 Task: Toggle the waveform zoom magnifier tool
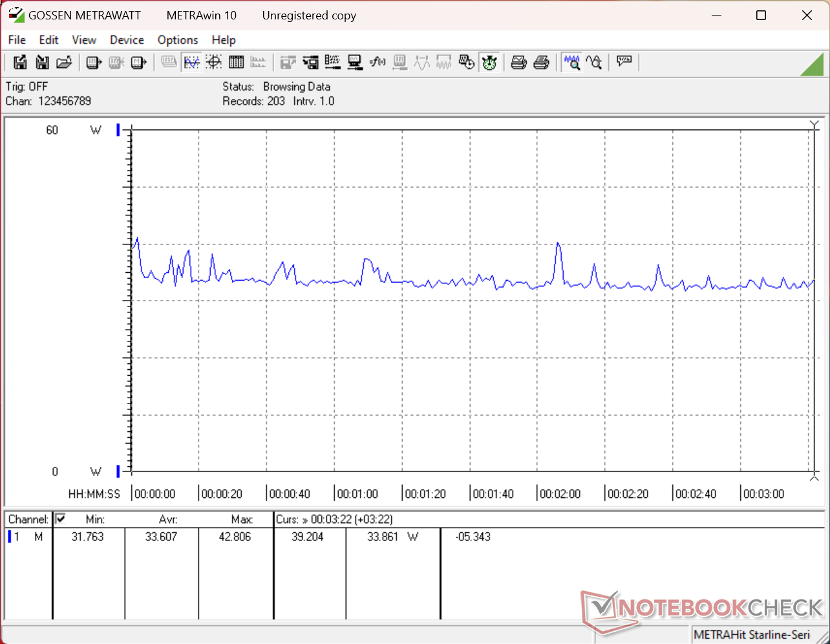(x=571, y=63)
